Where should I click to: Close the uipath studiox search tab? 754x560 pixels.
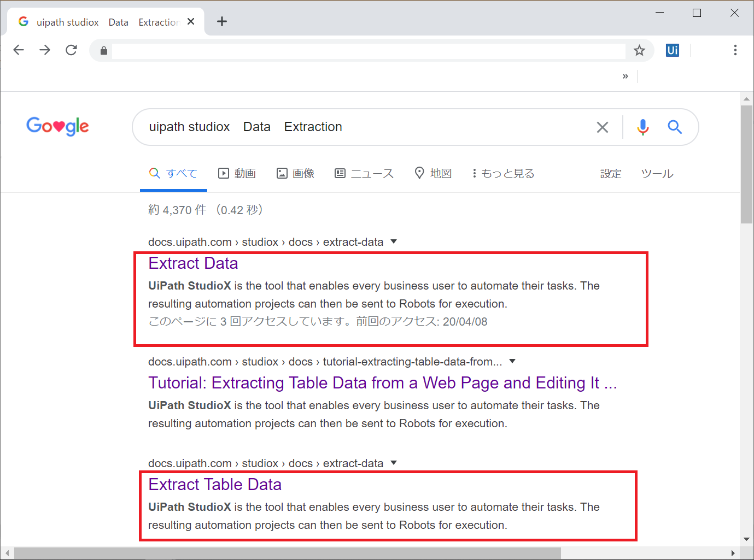coord(191,21)
